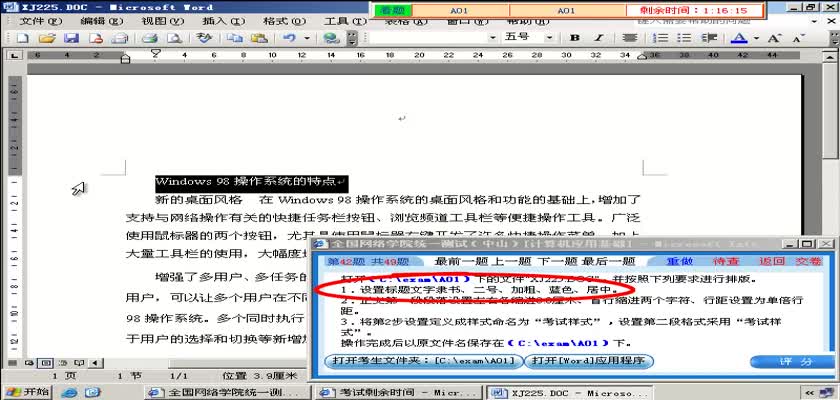Run the Spelling and Grammar check icon
Viewport: 840px width, 400px height.
click(x=204, y=38)
